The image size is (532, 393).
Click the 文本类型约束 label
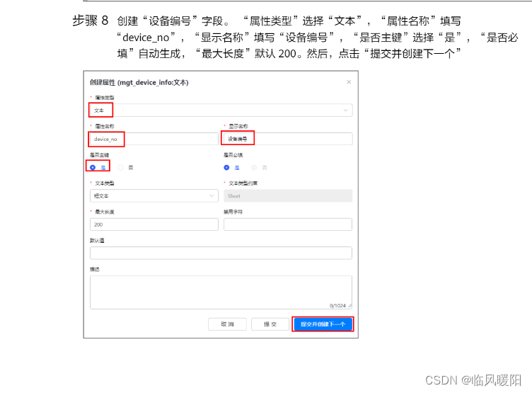tap(243, 183)
